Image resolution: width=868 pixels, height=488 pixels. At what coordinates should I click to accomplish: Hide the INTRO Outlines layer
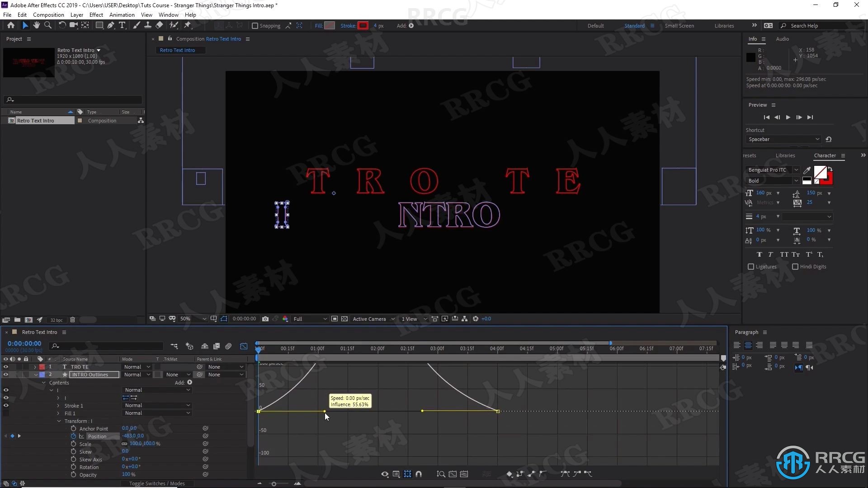[x=6, y=375]
